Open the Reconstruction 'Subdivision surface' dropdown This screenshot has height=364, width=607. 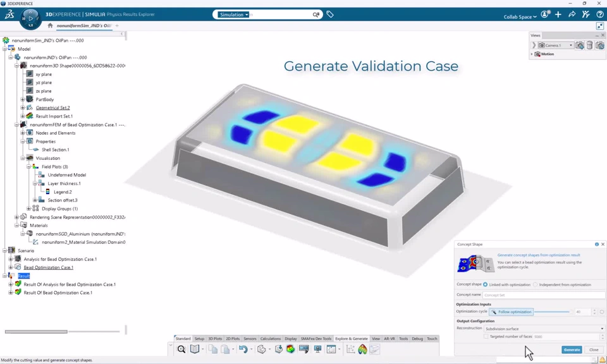[x=544, y=329]
